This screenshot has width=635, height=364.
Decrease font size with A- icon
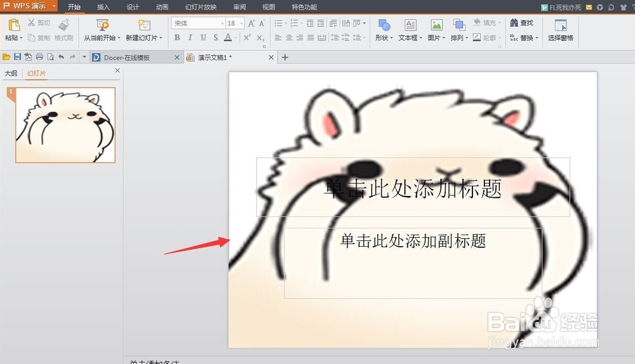[x=262, y=23]
